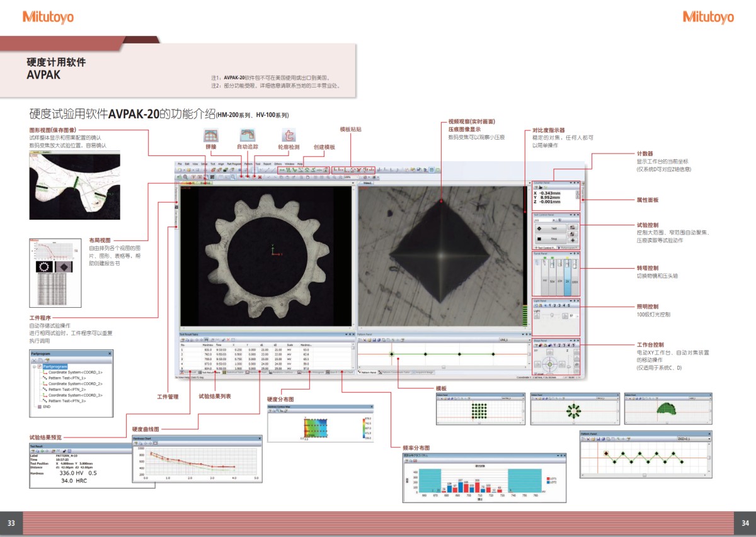Select the Test Result Table bottom tab
The height and width of the screenshot is (537, 756).
209,372
